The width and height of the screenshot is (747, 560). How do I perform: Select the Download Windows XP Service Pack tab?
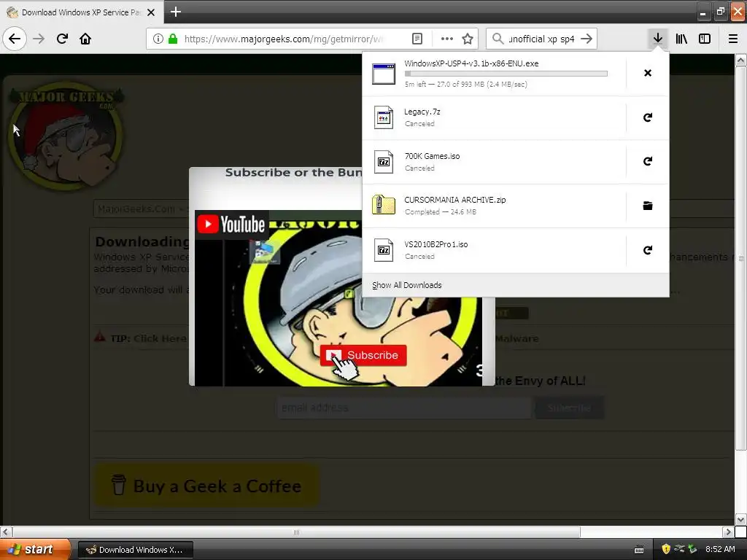pyautogui.click(x=81, y=12)
